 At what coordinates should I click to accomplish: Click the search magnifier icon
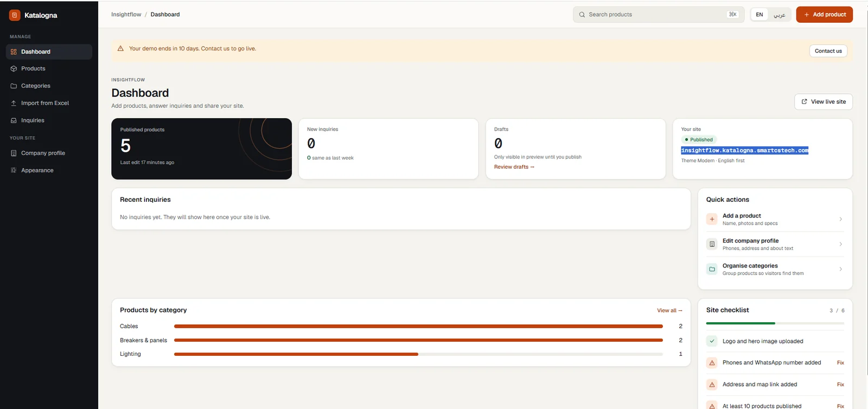pos(582,15)
